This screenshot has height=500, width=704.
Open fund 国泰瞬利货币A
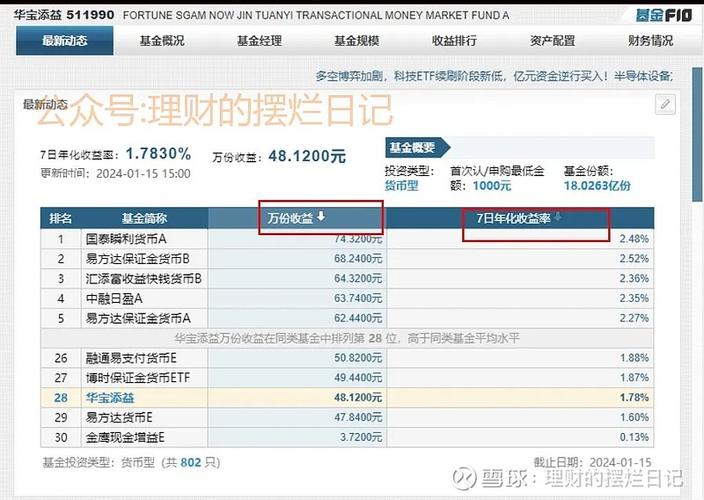tap(126, 239)
